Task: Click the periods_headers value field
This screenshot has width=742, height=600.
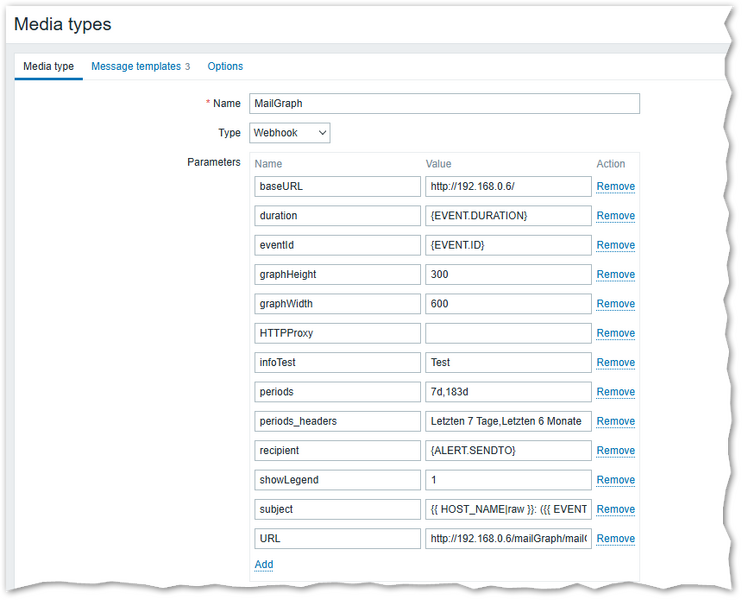Action: pos(508,421)
